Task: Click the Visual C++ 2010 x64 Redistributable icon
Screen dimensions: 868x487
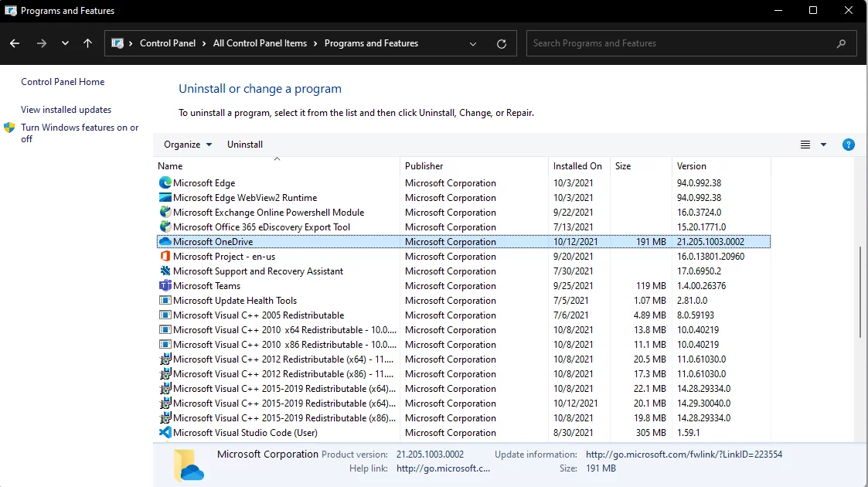Action: 165,330
